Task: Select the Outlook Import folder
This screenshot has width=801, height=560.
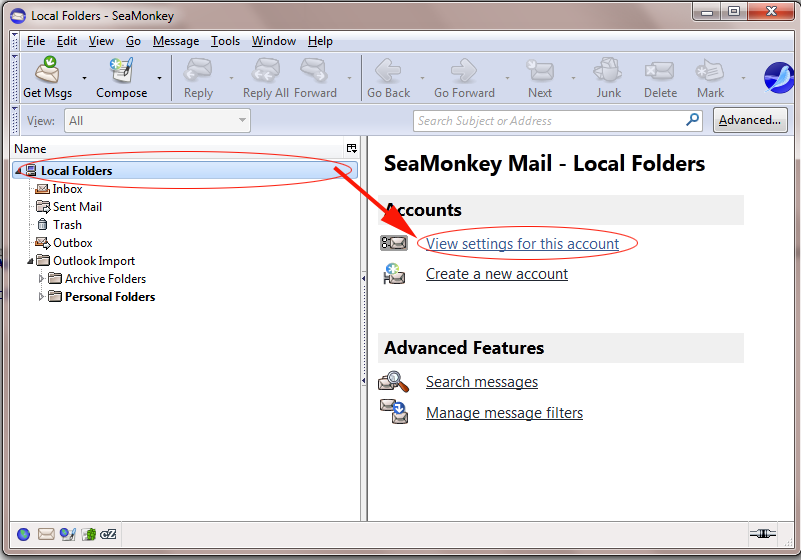Action: pyautogui.click(x=93, y=261)
